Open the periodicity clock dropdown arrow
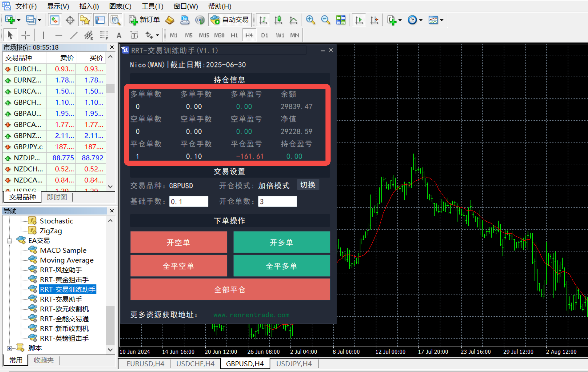 pyautogui.click(x=421, y=20)
